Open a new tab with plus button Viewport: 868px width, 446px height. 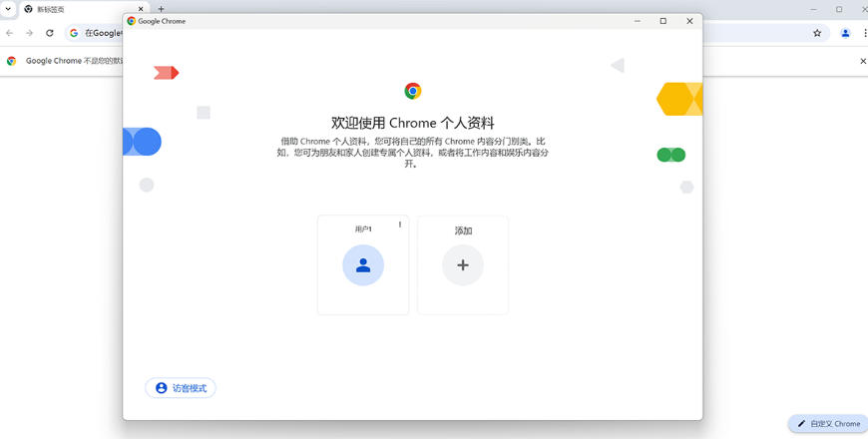[162, 9]
